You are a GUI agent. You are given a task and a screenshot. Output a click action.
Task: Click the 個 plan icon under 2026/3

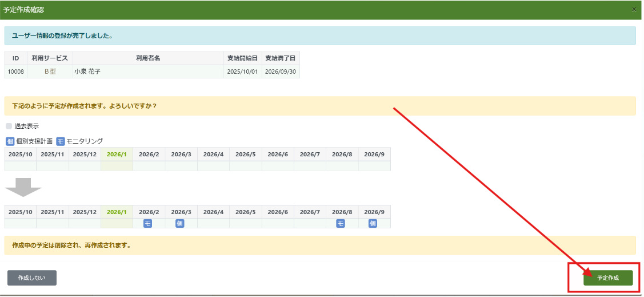(179, 224)
